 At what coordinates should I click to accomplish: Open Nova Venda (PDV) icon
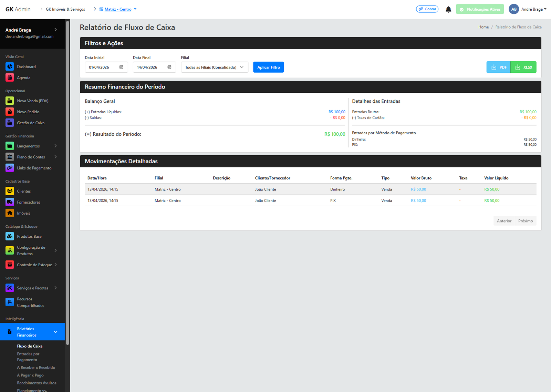(10, 101)
